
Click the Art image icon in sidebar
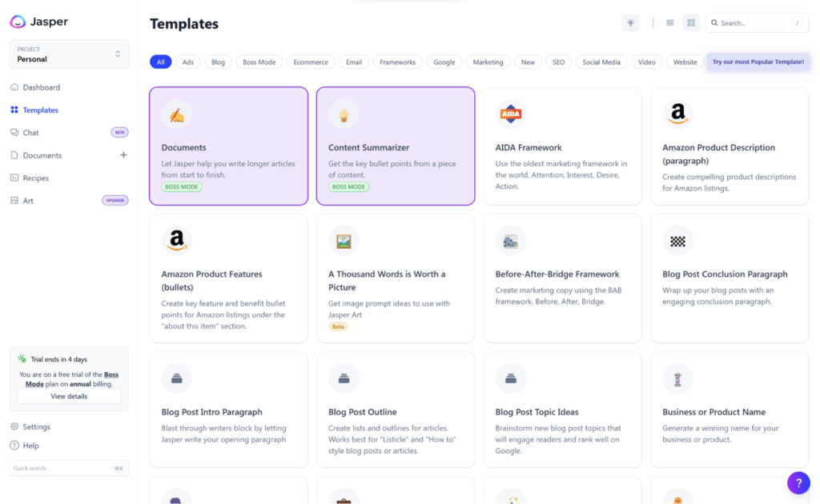click(x=14, y=201)
